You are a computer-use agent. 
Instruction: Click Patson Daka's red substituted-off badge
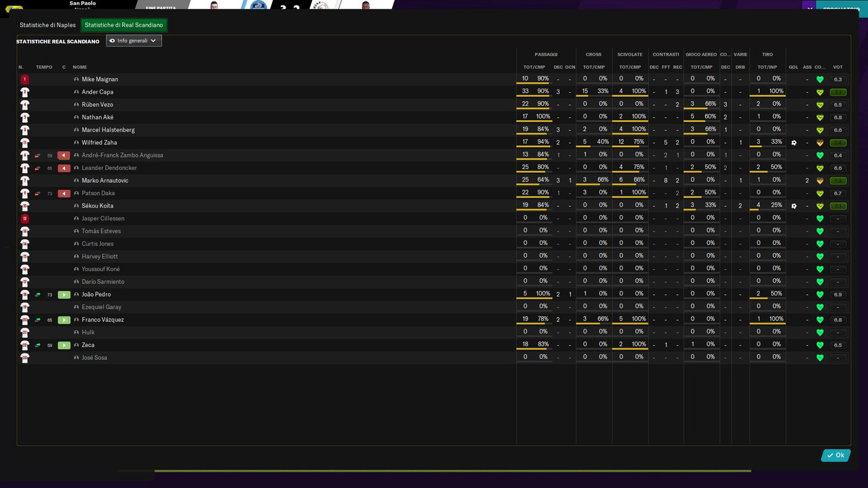(x=64, y=193)
